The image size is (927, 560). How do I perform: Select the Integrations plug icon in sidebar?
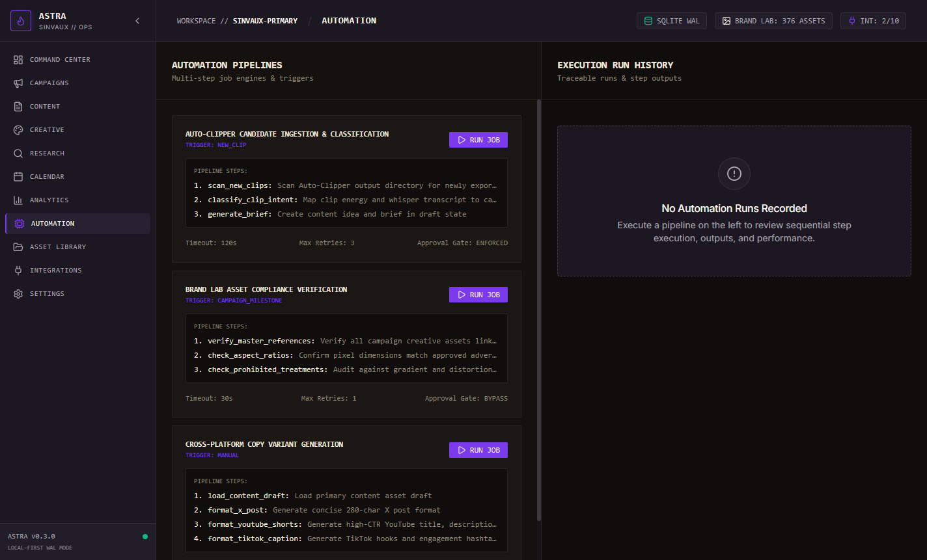[18, 271]
